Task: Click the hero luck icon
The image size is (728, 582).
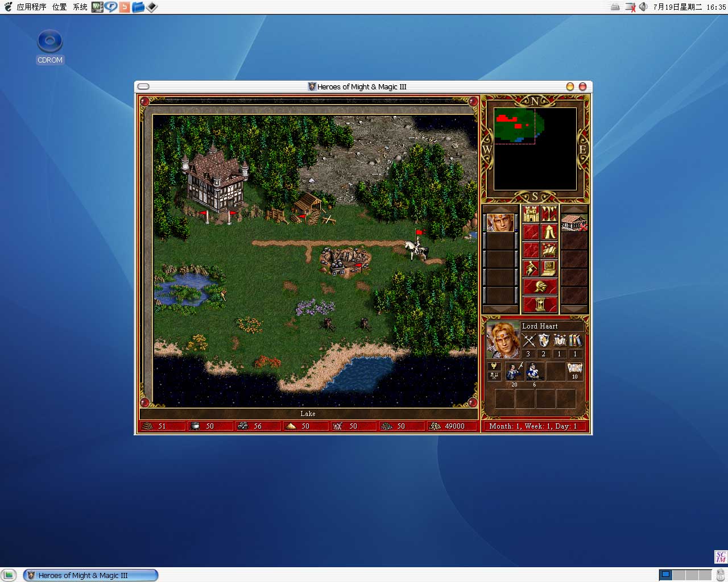Action: coord(494,375)
